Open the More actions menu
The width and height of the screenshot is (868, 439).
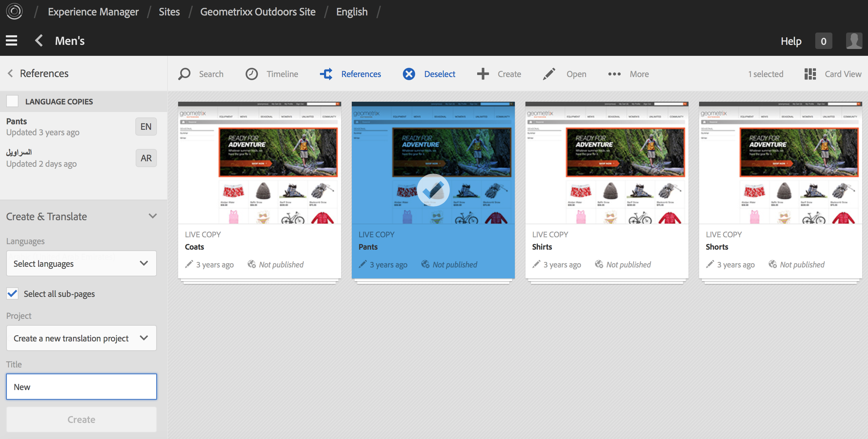(x=628, y=74)
